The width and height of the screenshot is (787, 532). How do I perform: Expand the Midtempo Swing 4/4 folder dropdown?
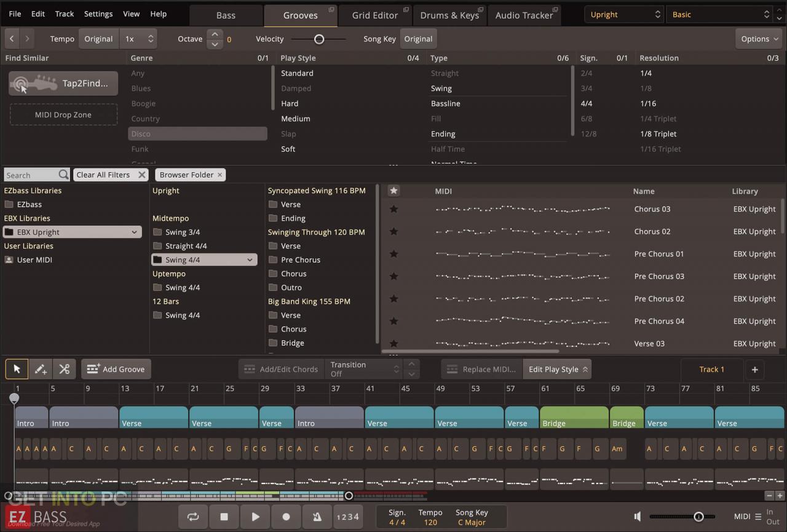click(x=250, y=260)
